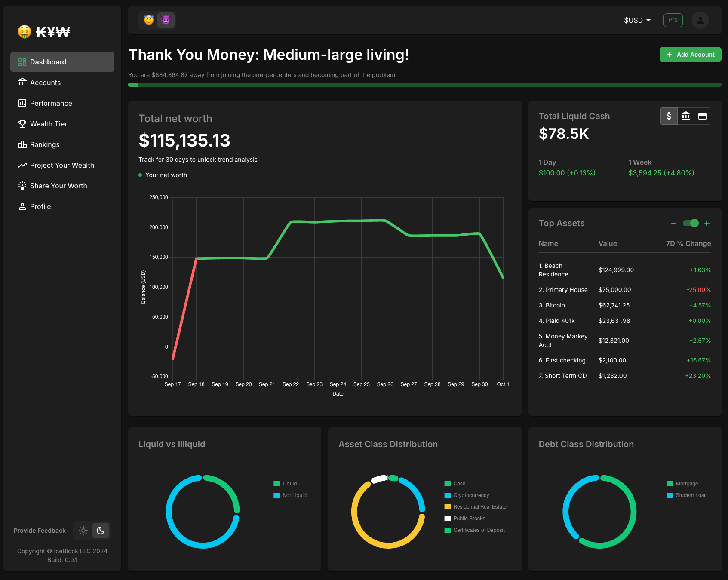Select the credit card view icon
The image size is (728, 580).
pos(703,116)
